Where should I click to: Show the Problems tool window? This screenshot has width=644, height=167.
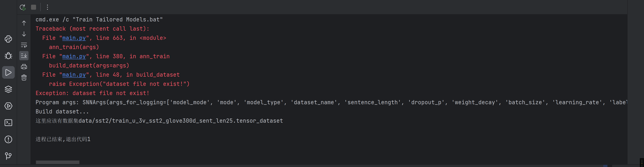point(8,139)
